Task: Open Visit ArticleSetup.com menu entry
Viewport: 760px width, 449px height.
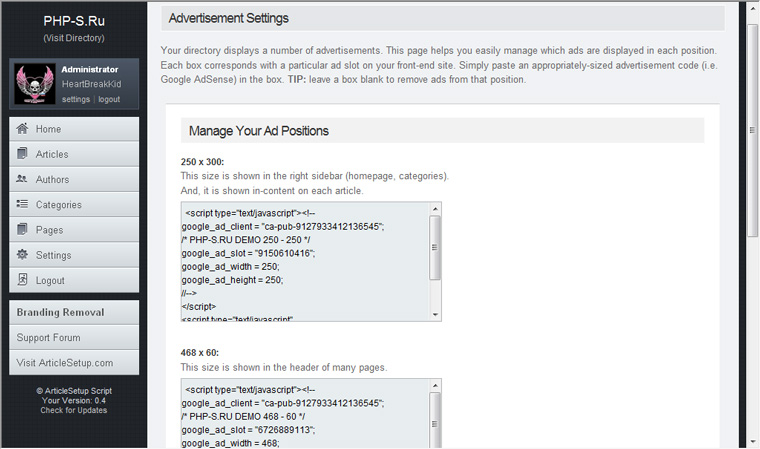Action: (x=64, y=363)
